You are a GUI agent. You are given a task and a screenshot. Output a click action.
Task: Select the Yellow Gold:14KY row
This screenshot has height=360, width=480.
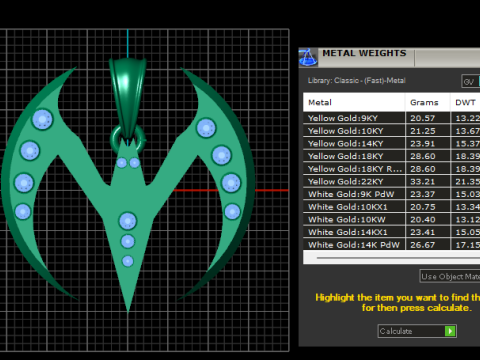coord(392,143)
